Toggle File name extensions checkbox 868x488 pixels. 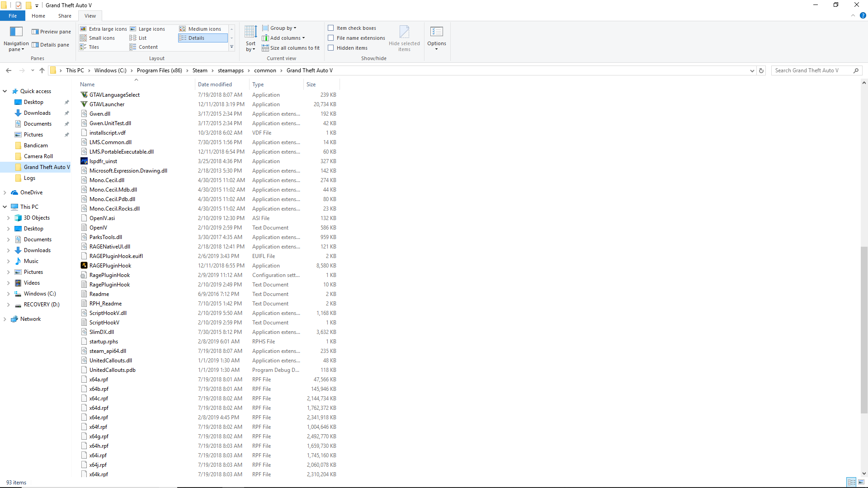point(331,38)
